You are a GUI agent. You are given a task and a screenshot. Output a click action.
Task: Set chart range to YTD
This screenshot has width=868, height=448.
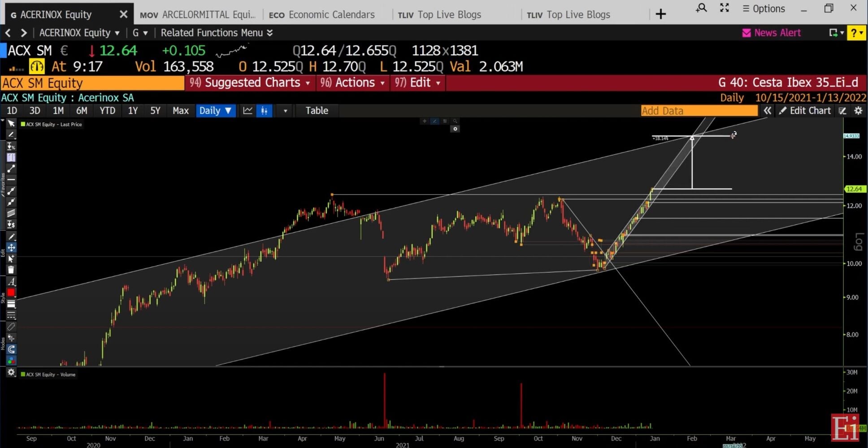pos(107,111)
